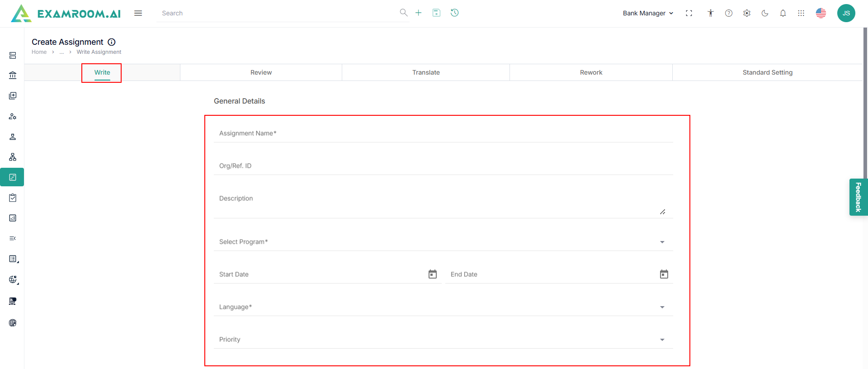868x369 pixels.
Task: Open the single person sidebar icon
Action: pos(13,137)
